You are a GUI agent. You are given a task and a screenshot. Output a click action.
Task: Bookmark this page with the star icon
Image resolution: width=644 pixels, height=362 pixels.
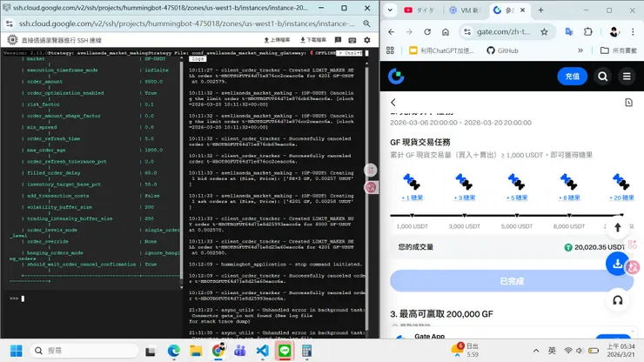click(544, 31)
